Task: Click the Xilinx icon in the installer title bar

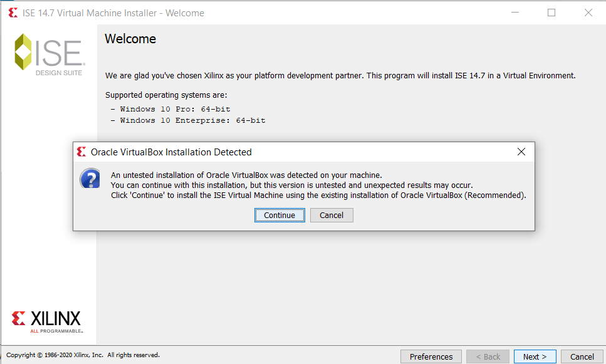Action: (x=13, y=13)
